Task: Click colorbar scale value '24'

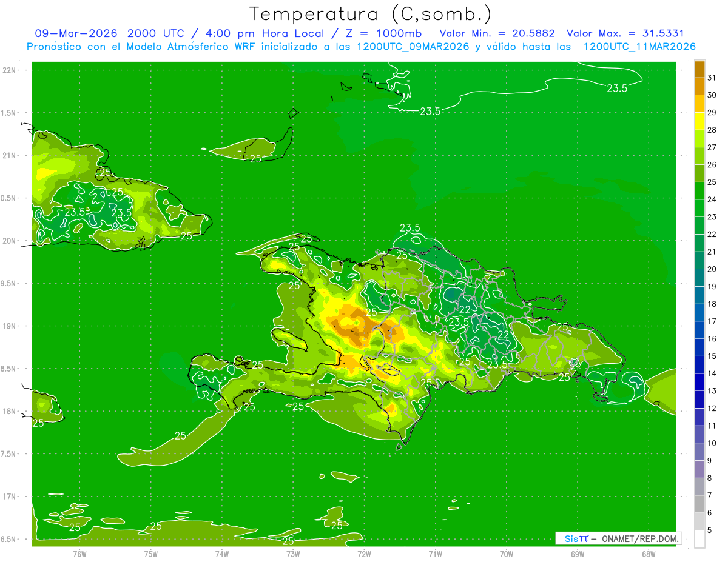Action: pyautogui.click(x=712, y=199)
